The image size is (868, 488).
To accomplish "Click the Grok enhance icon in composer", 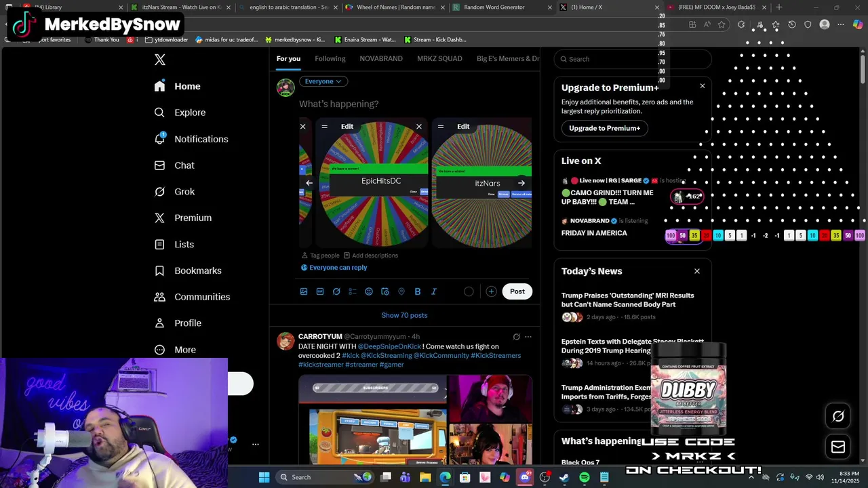I will click(x=336, y=291).
